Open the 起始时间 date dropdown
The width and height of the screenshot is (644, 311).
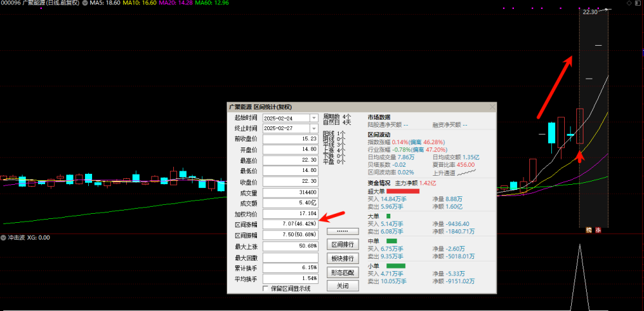tap(314, 118)
